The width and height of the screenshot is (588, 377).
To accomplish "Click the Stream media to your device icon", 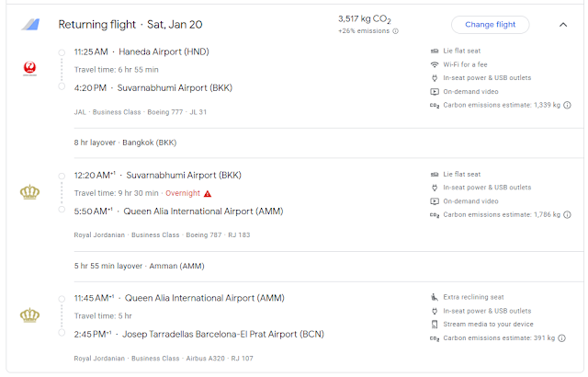I will coord(434,325).
